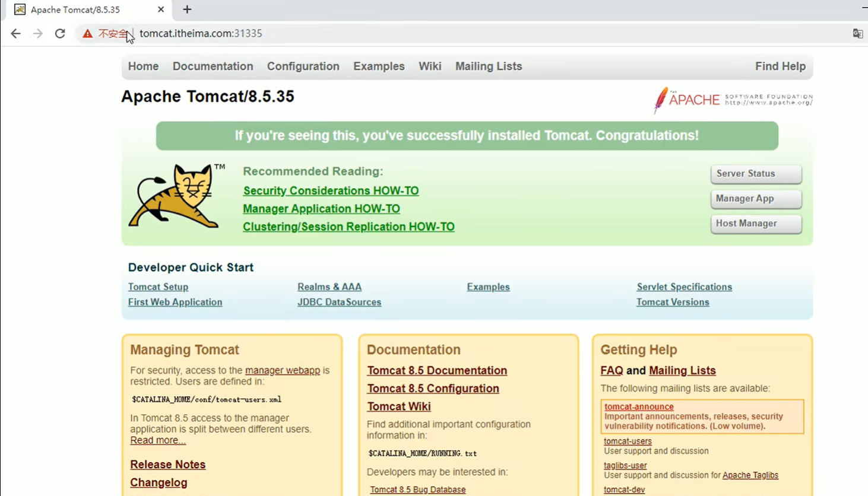This screenshot has width=868, height=496.
Task: Open the Changelog link
Action: (159, 483)
